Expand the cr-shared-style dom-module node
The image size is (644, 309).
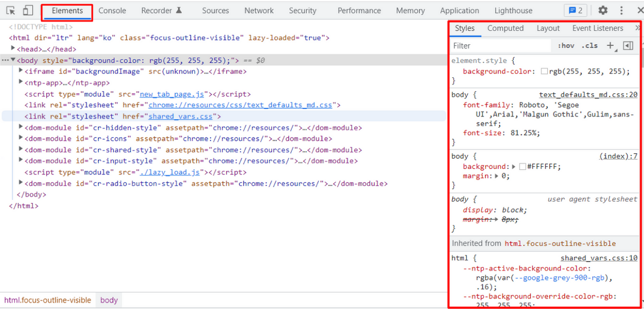pos(21,149)
